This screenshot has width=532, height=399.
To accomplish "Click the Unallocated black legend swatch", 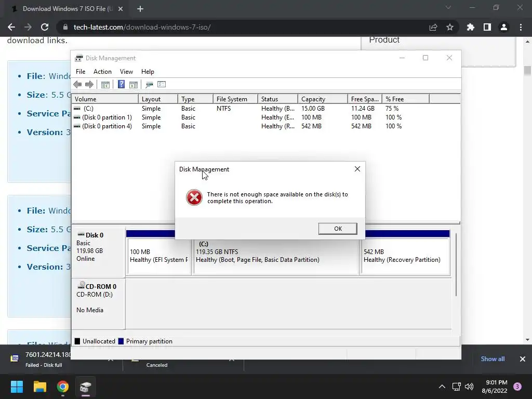I will [77, 341].
